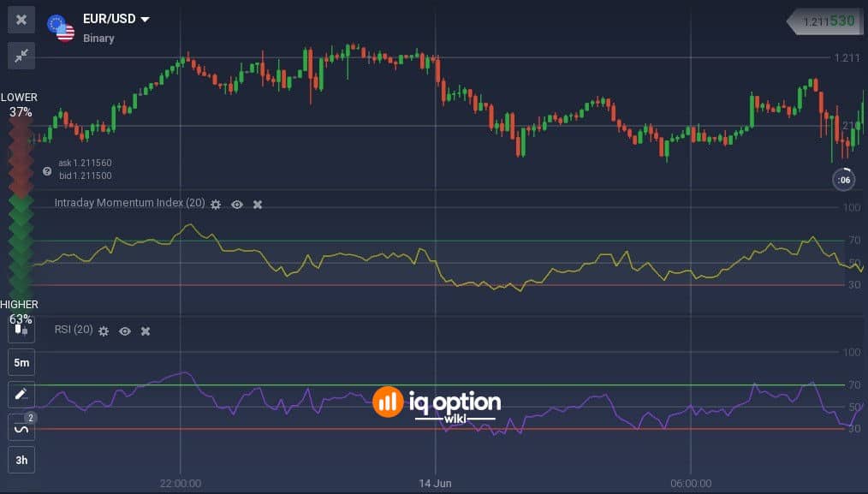
Task: Change the 5m candle interval
Action: 21,363
